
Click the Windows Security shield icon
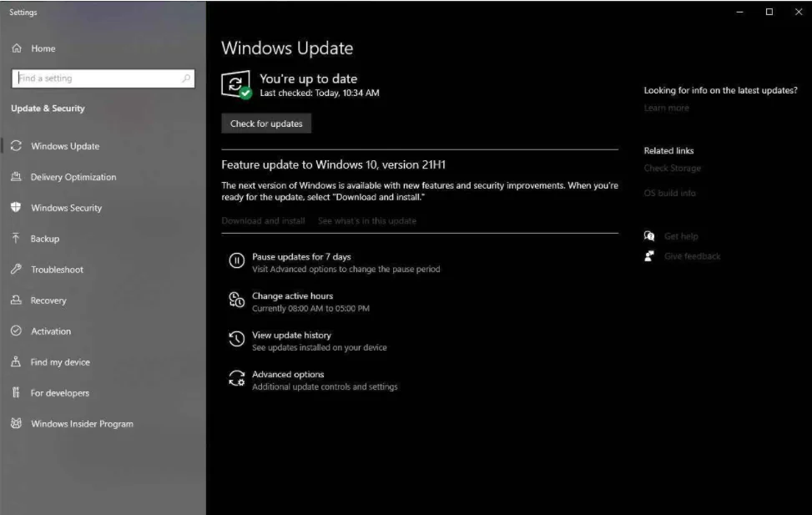16,207
